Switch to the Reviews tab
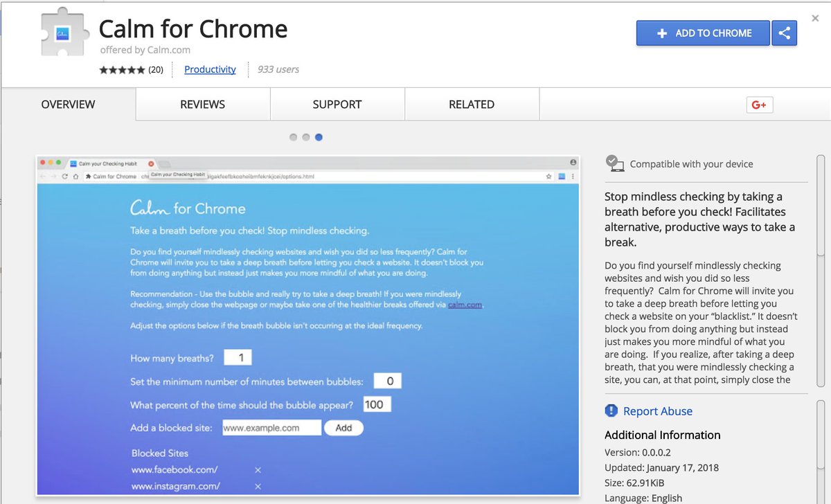 coord(203,105)
